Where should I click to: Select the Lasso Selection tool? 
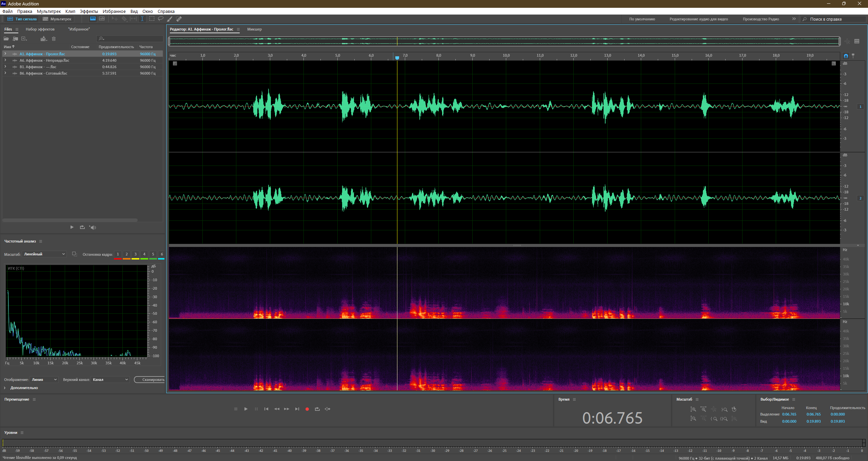point(161,19)
